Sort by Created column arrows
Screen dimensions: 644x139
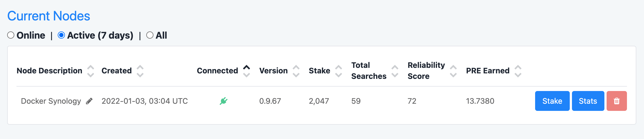[140, 71]
